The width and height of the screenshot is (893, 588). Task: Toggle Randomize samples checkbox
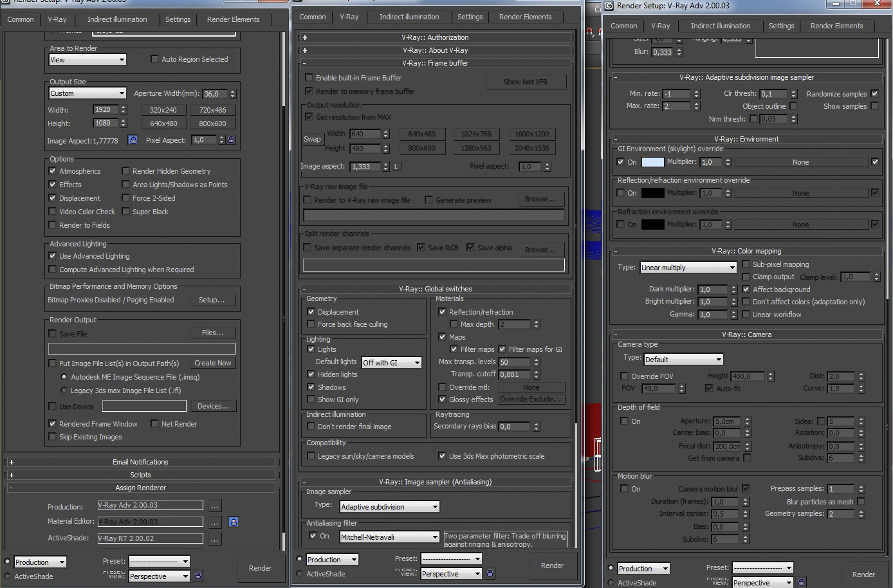coord(874,94)
